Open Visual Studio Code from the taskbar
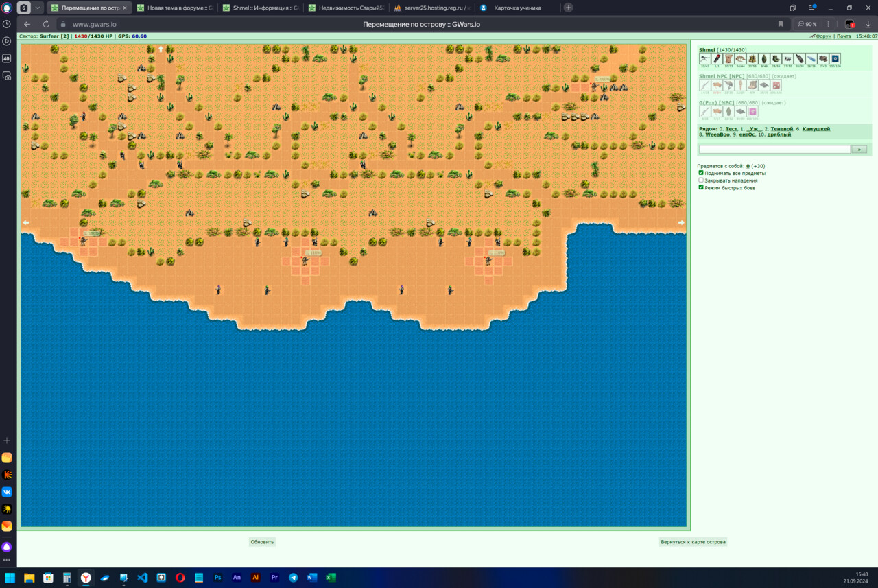This screenshot has width=878, height=588. pos(142,578)
